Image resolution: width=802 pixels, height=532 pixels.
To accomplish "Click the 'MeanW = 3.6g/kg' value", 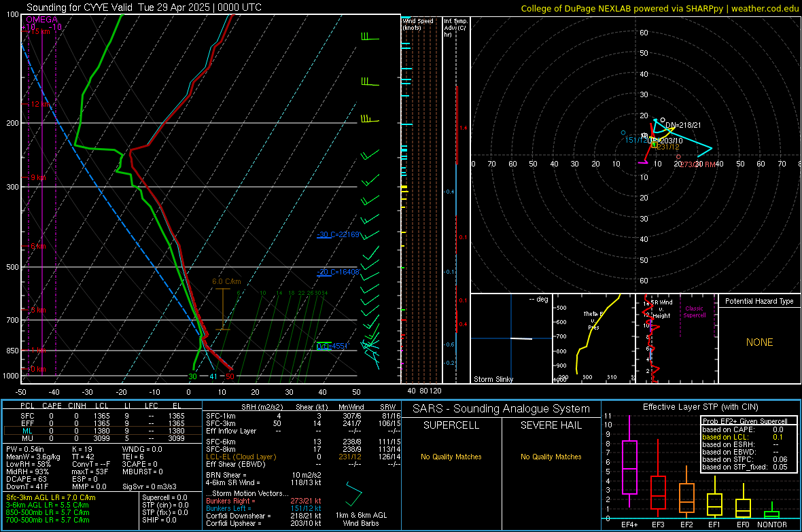I will (33, 457).
